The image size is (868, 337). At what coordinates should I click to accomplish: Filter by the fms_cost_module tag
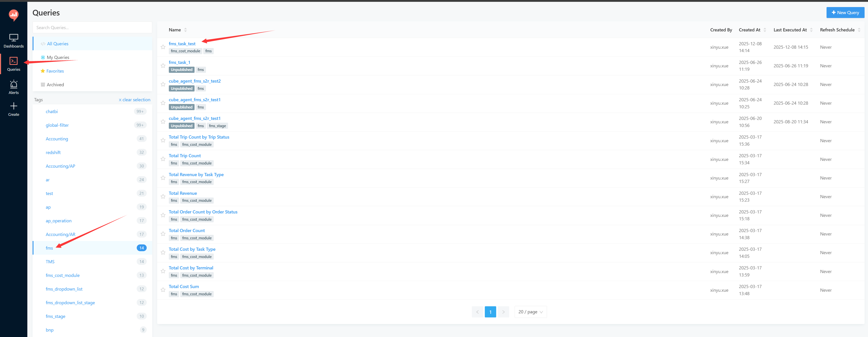tap(62, 275)
